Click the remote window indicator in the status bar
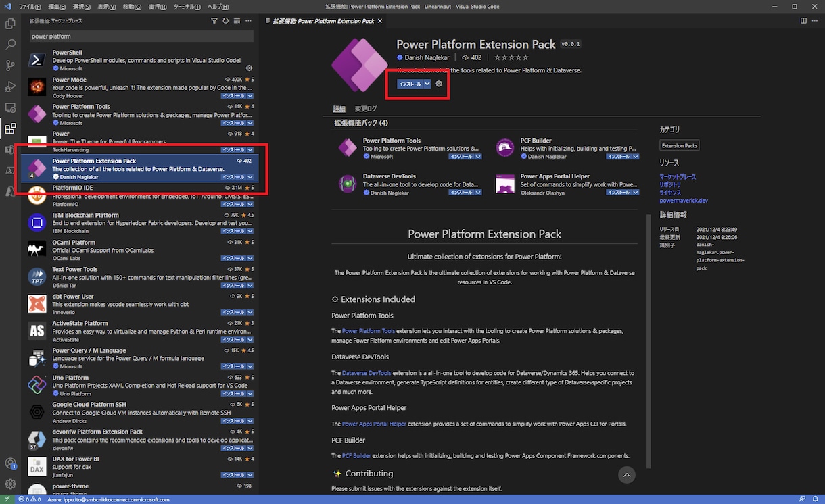Image resolution: width=825 pixels, height=504 pixels. [8, 499]
